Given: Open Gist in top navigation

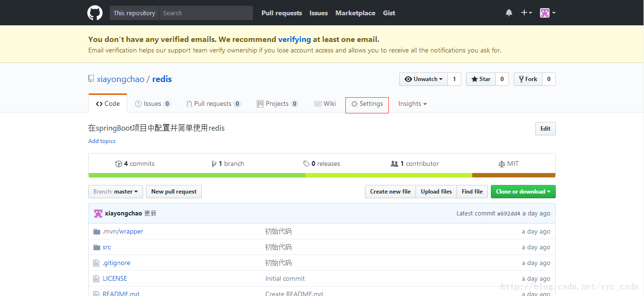Looking at the screenshot, I should coord(389,13).
